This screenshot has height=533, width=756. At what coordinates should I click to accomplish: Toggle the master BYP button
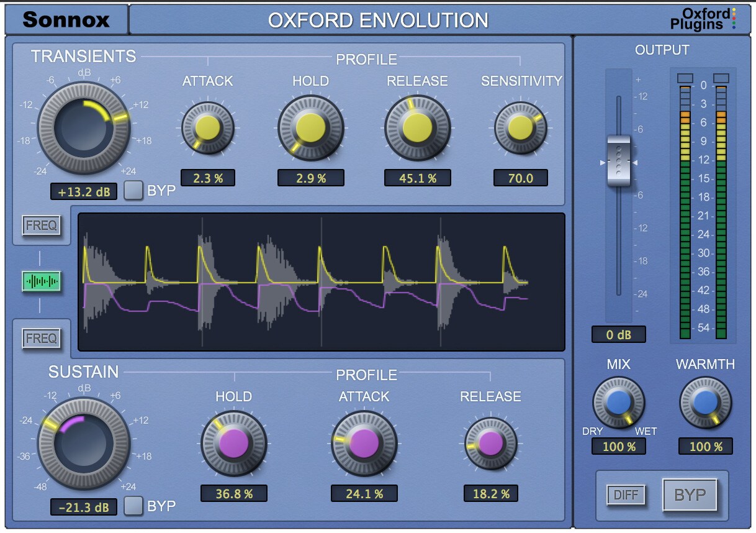click(x=690, y=495)
